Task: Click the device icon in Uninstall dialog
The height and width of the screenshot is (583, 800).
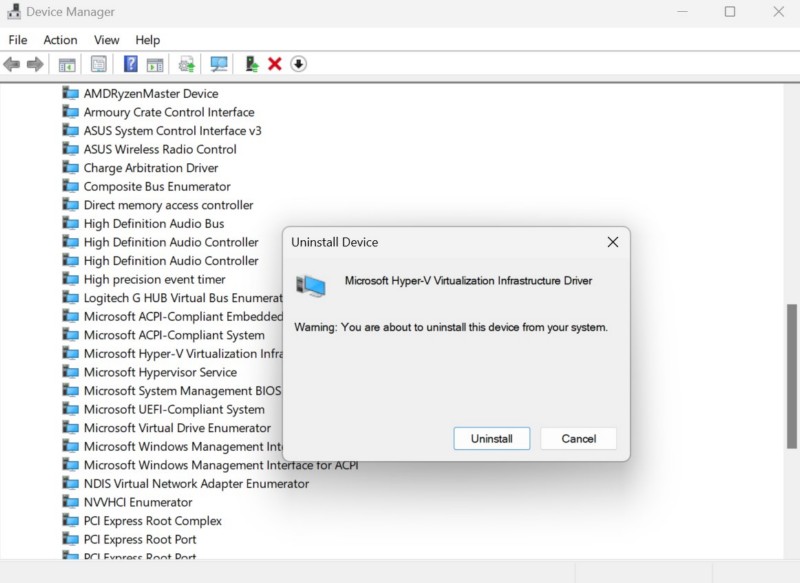Action: coord(310,286)
